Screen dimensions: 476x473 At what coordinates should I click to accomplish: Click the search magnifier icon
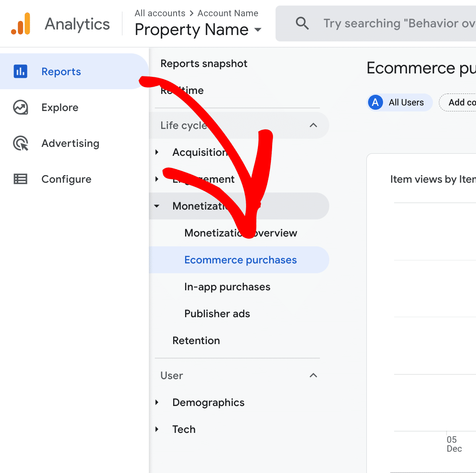(302, 23)
